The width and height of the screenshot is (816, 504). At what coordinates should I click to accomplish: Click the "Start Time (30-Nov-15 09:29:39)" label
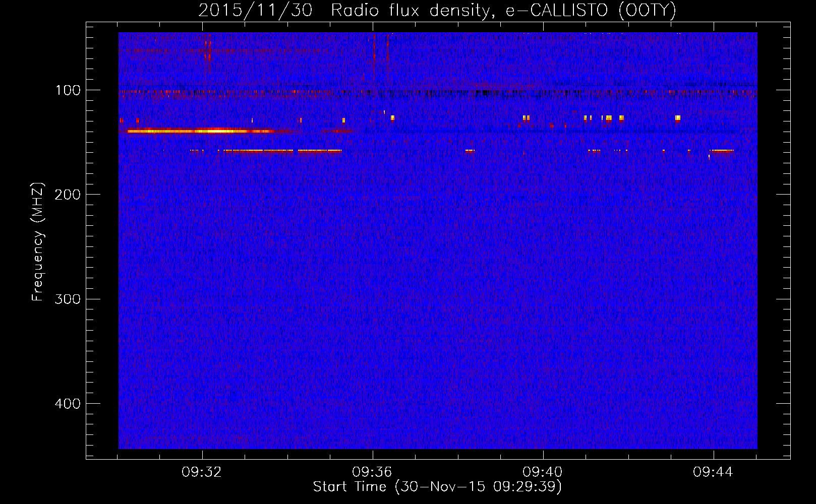[437, 487]
